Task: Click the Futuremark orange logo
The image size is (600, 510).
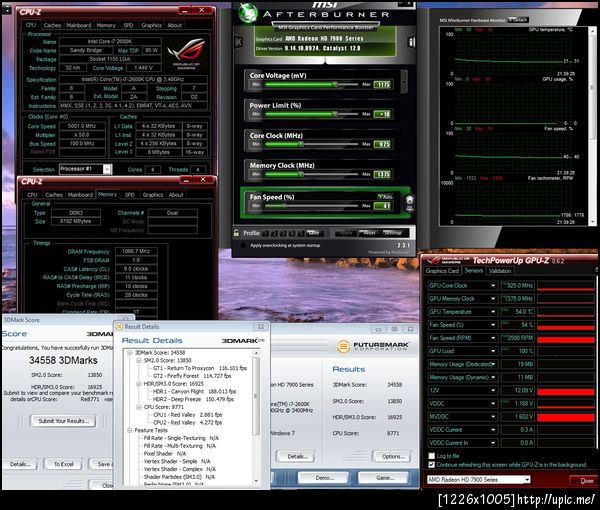Action: tap(343, 346)
